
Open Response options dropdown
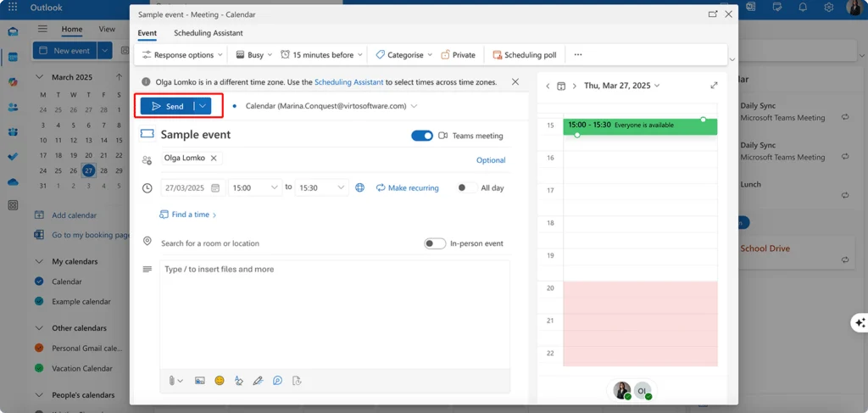(182, 55)
